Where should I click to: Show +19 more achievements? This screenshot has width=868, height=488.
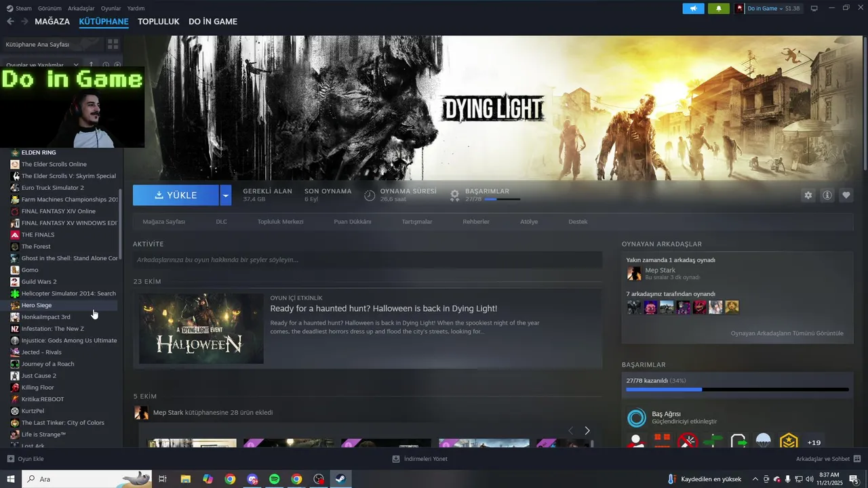click(x=814, y=442)
